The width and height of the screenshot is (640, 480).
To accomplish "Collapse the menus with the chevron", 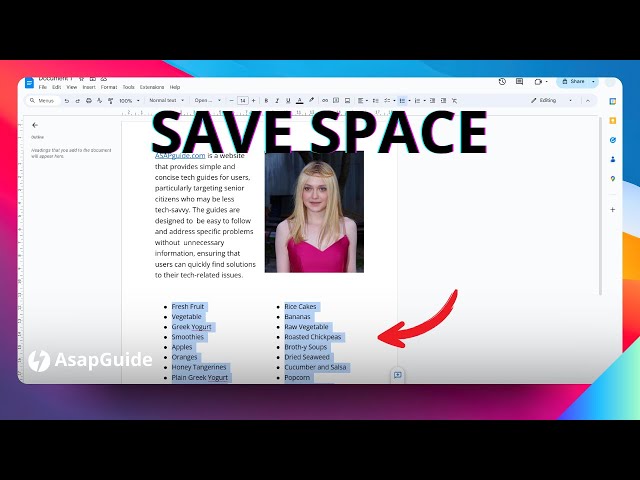I will click(x=588, y=100).
